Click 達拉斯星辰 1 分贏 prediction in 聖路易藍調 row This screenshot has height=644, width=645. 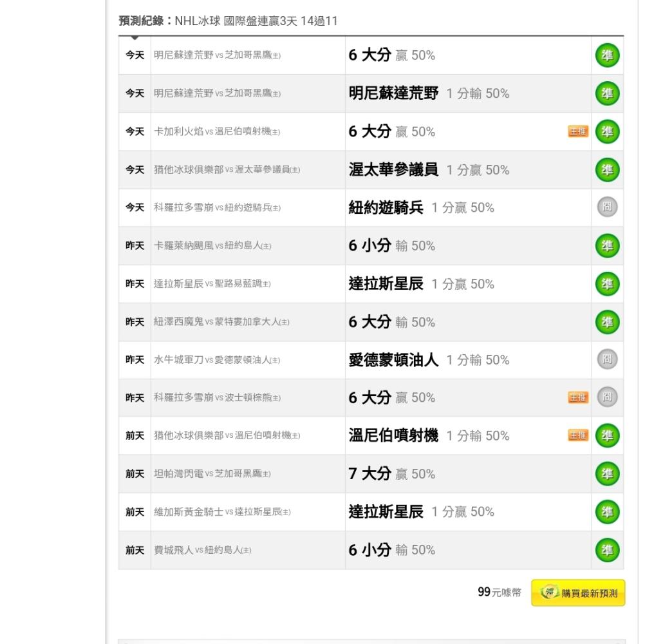pos(421,284)
